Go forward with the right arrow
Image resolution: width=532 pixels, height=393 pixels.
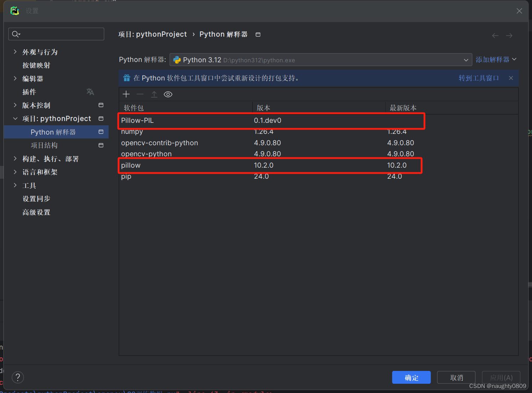pos(509,36)
